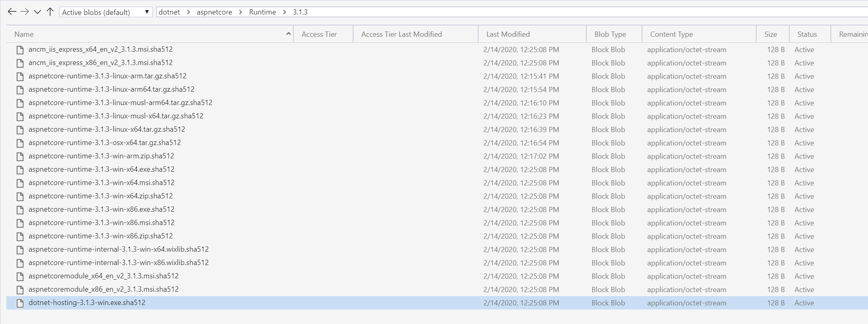
Task: Go up one folder level arrow
Action: point(50,12)
